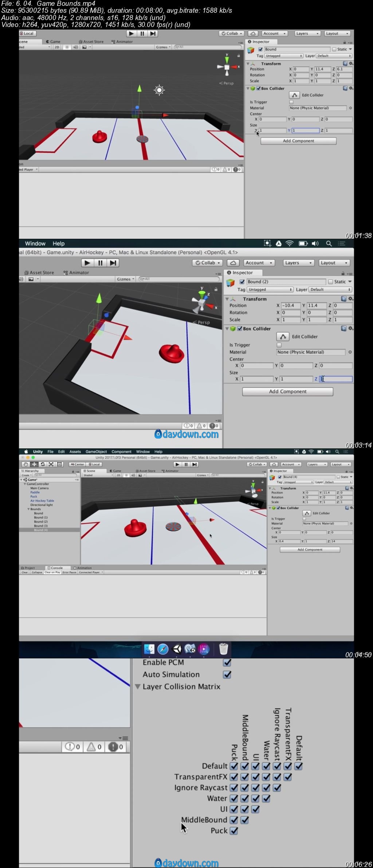The height and width of the screenshot is (868, 373).
Task: Click Edit Collider icon in Bound (2) inspector
Action: [283, 336]
